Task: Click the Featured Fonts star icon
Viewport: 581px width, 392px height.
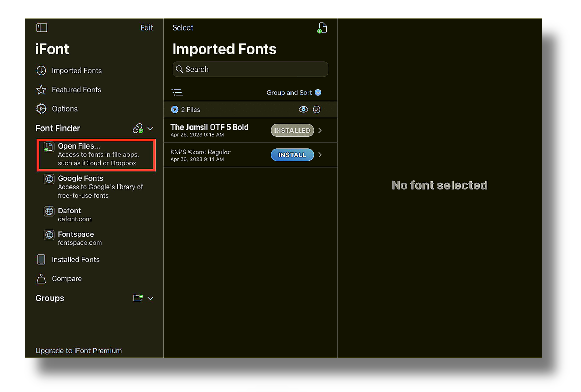Action: click(x=41, y=90)
